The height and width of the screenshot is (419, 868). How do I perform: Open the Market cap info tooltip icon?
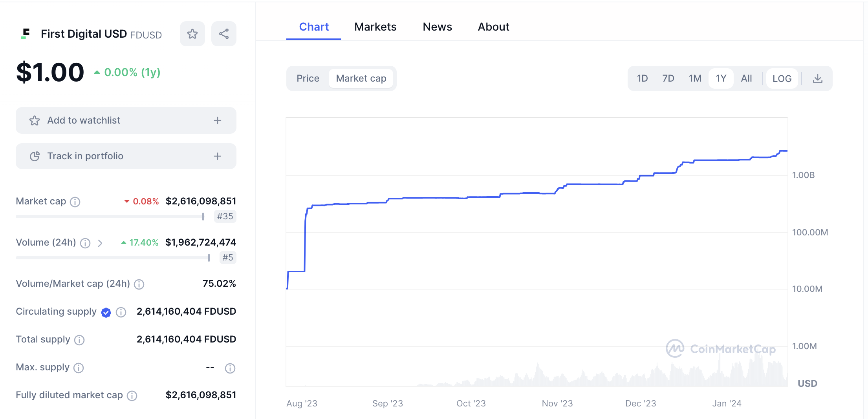(75, 202)
